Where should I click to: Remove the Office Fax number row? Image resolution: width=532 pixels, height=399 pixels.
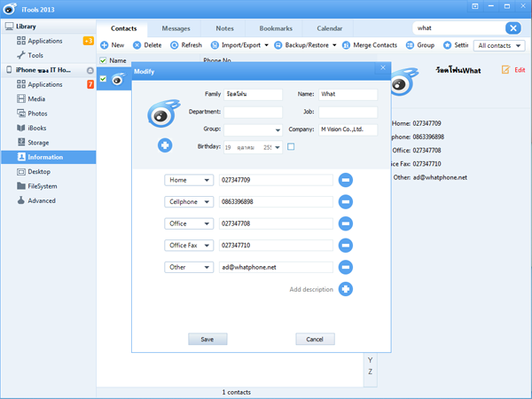[346, 245]
